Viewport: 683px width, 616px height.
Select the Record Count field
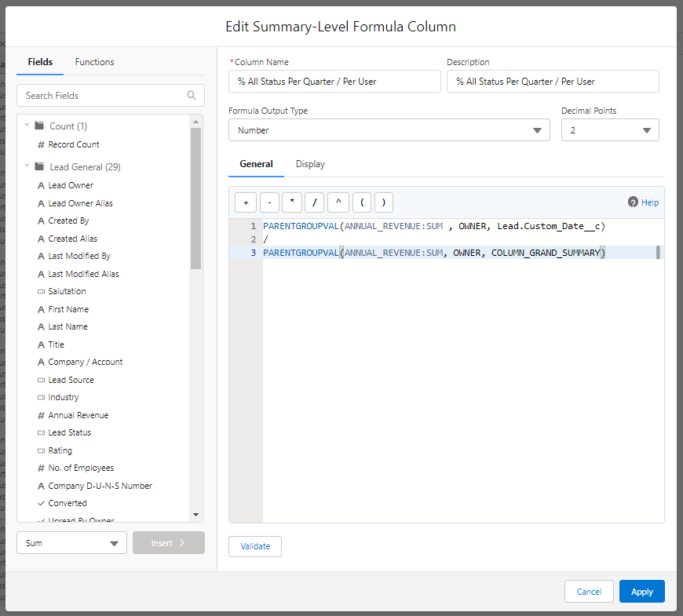tap(74, 144)
